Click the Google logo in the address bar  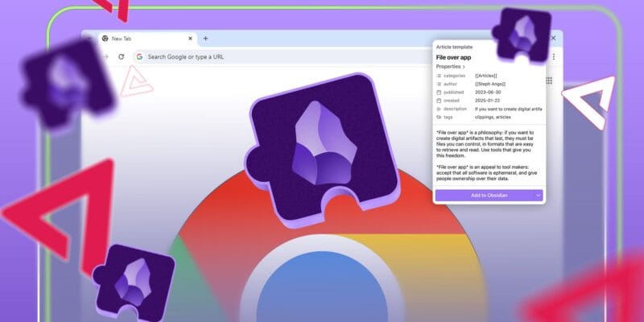[139, 56]
